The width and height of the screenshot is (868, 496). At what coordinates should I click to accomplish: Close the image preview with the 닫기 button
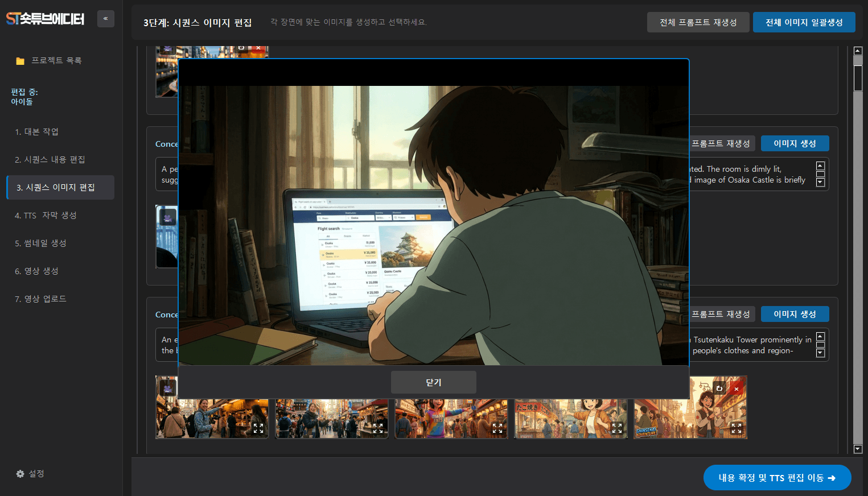pos(433,382)
